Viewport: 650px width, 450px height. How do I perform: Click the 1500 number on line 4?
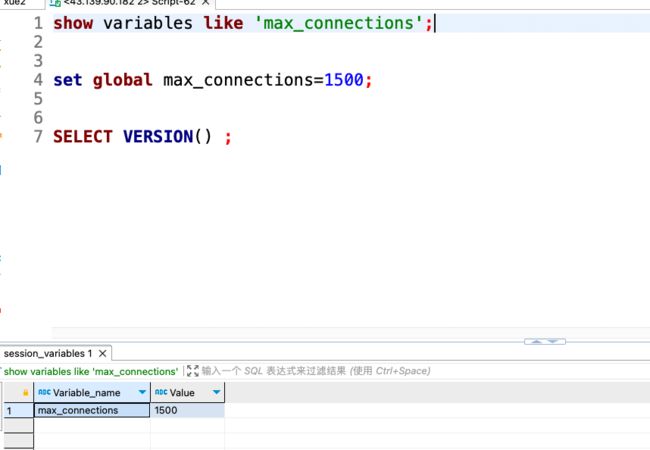point(344,80)
